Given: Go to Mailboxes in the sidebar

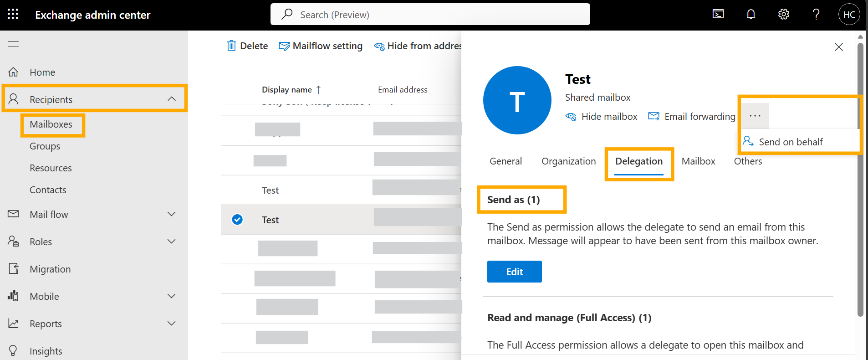Looking at the screenshot, I should click(x=51, y=124).
